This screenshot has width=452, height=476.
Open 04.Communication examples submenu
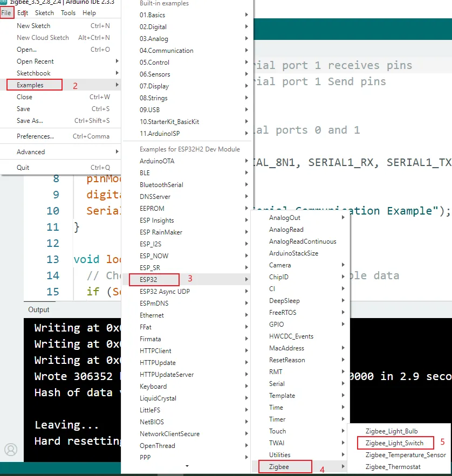click(188, 50)
